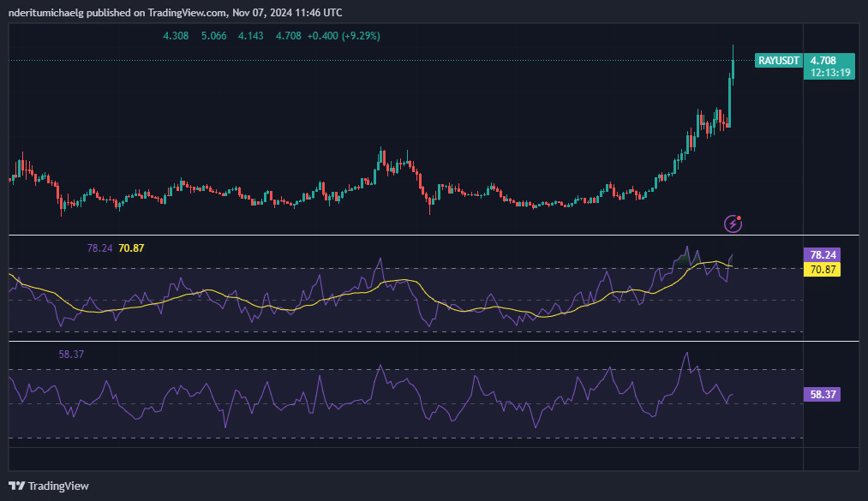Select the yellow 70.87 axis badge
868x501 pixels.
[823, 270]
